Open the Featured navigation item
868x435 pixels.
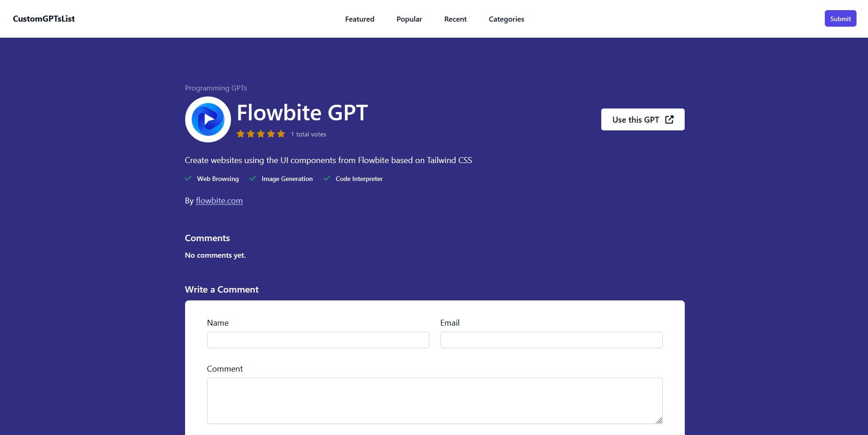360,19
